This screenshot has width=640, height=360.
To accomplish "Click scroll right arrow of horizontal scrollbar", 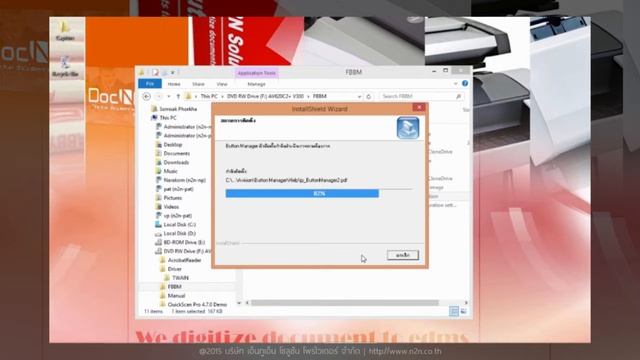I will click(466, 303).
